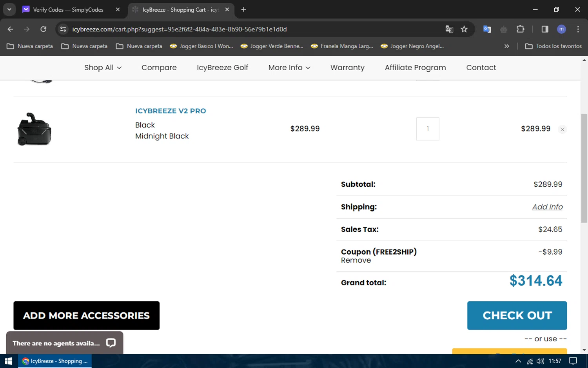Click the page vertical scrollbar
The height and width of the screenshot is (368, 588).
tap(584, 168)
